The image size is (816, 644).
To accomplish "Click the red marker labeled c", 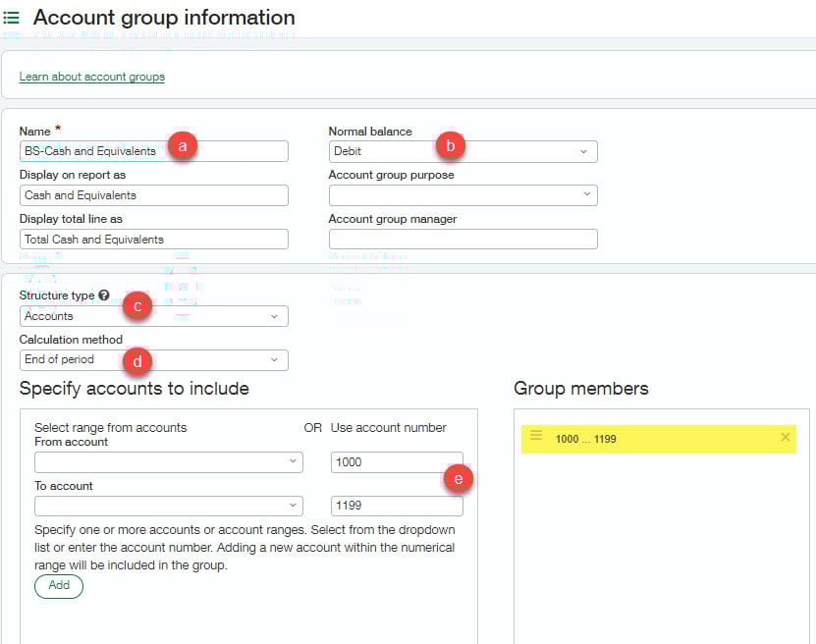I will coord(136,306).
